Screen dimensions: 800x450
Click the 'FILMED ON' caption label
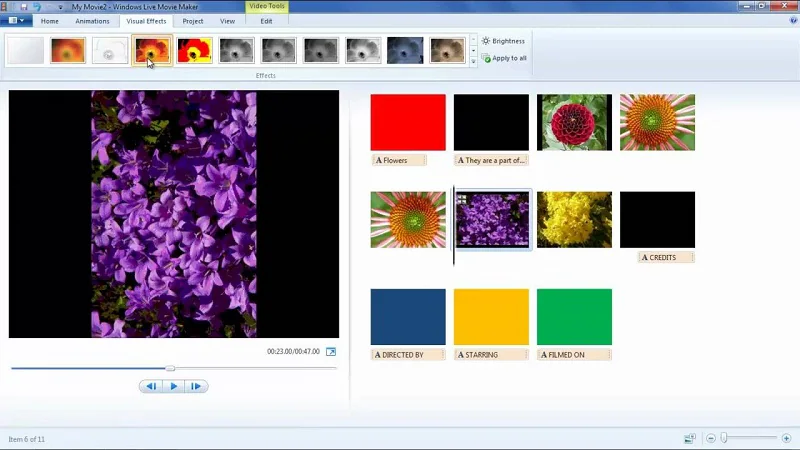(574, 355)
